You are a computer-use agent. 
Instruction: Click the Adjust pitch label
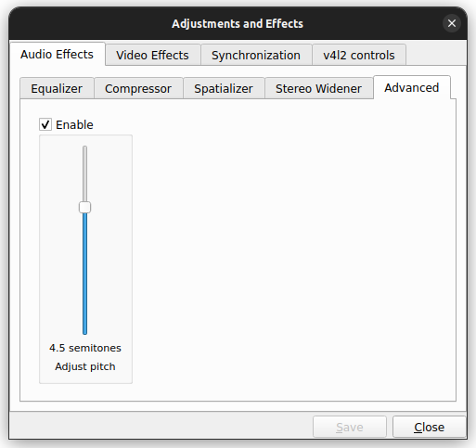85,366
